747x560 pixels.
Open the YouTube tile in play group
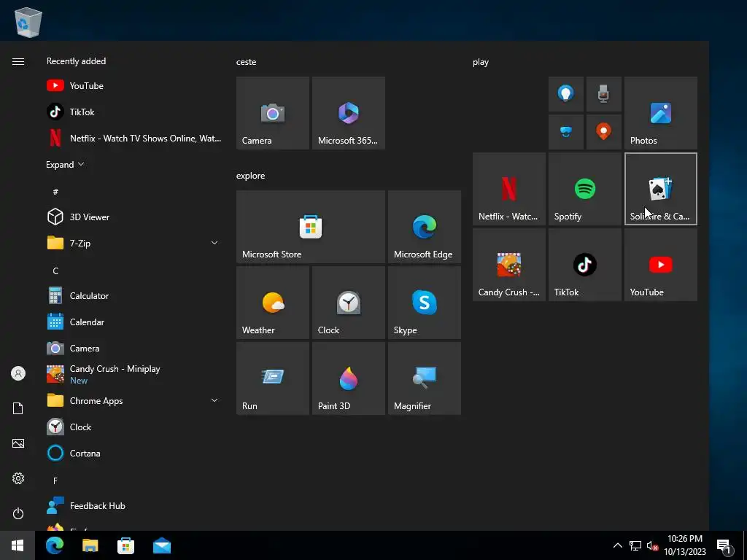point(661,265)
